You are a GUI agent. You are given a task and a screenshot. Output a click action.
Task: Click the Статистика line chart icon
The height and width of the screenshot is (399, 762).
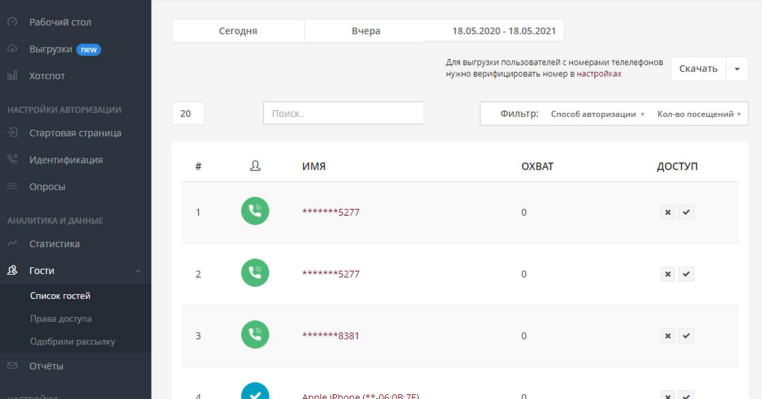pos(12,243)
